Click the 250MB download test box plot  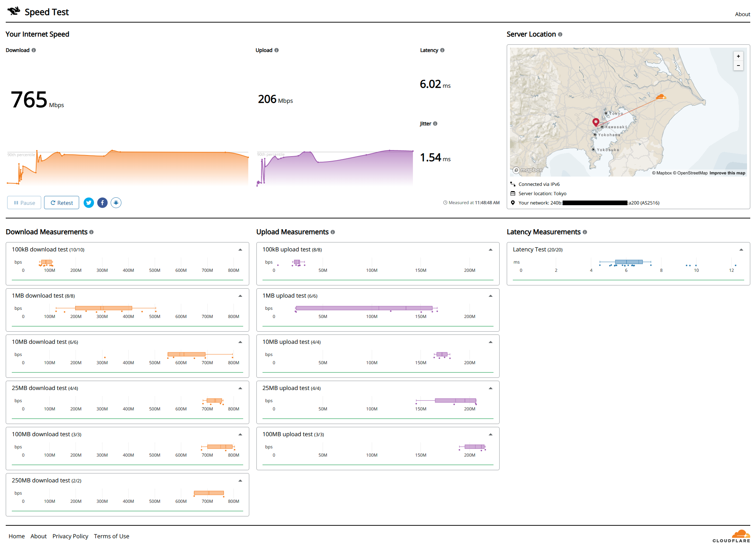click(x=209, y=493)
